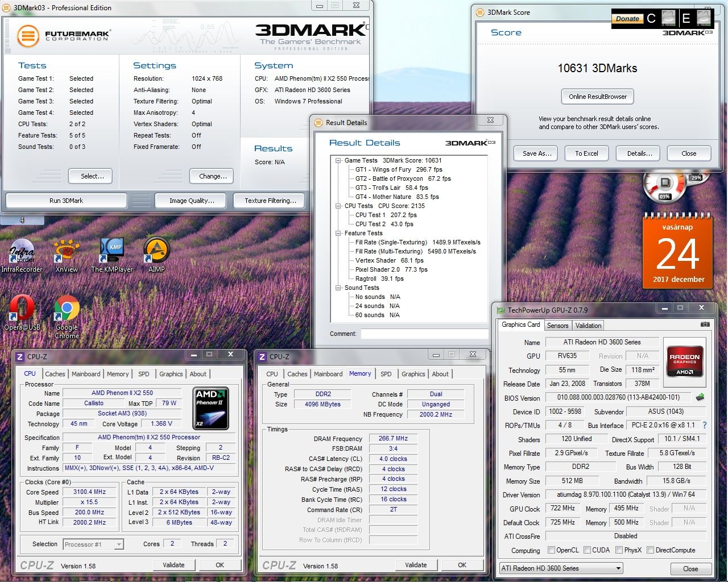Click Futuremark Corporation logo
The image size is (728, 582).
(64, 36)
